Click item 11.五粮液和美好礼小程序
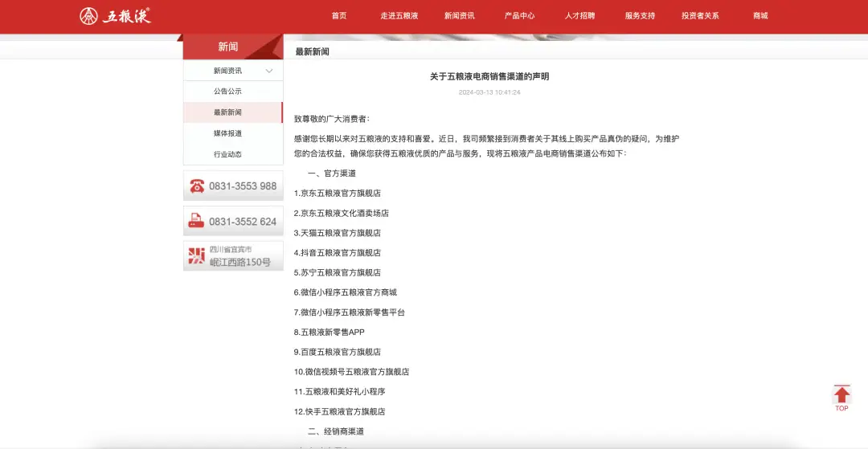 pyautogui.click(x=339, y=391)
